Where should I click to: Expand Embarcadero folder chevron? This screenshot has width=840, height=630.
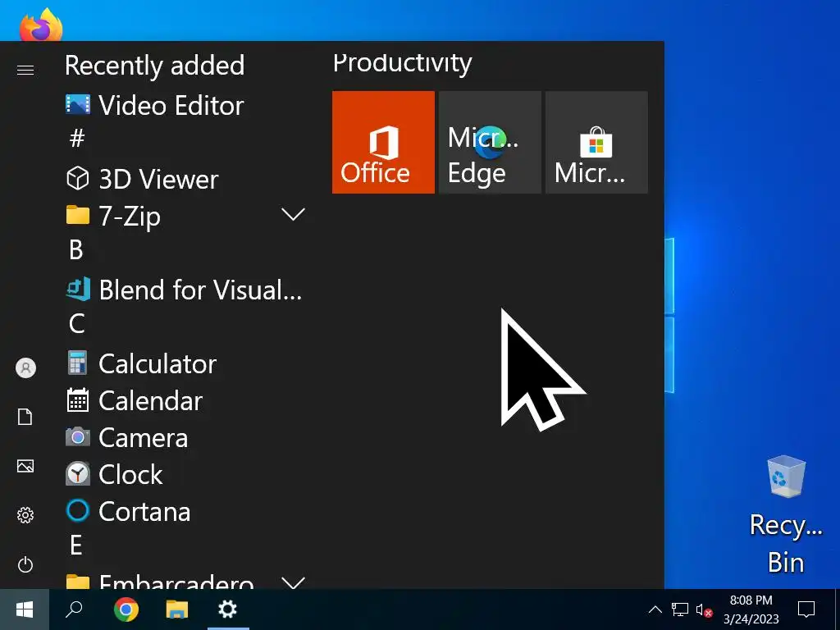pos(293,583)
